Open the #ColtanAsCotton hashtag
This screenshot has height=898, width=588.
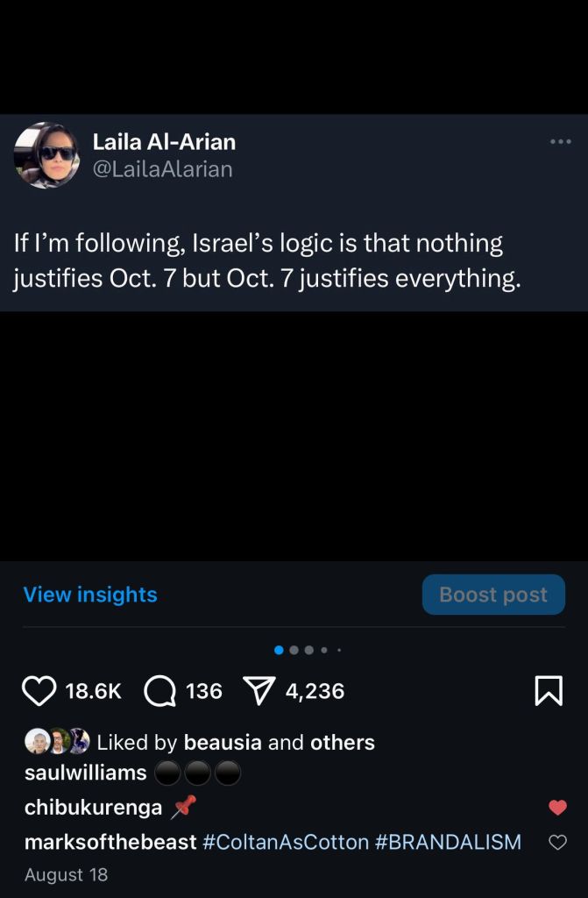(286, 842)
